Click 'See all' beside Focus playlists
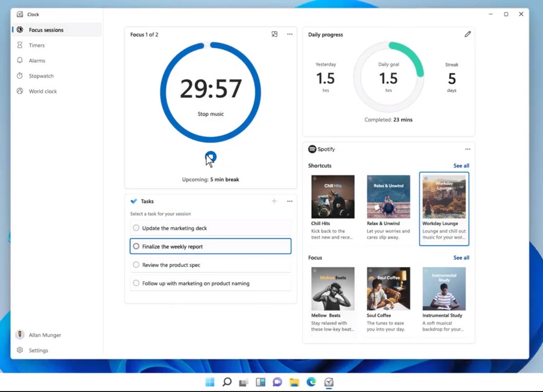 point(461,258)
